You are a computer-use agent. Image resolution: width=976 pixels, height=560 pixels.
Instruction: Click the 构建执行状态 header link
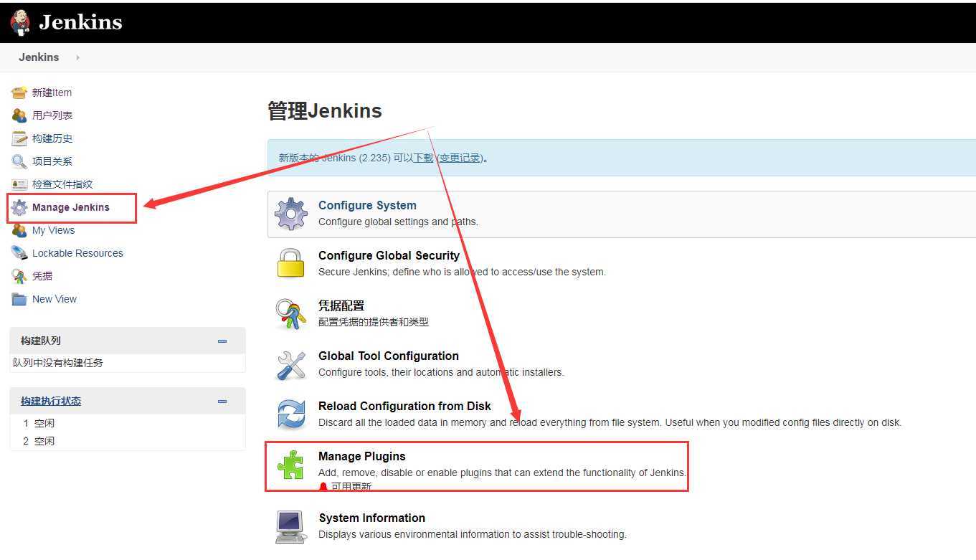pos(51,402)
